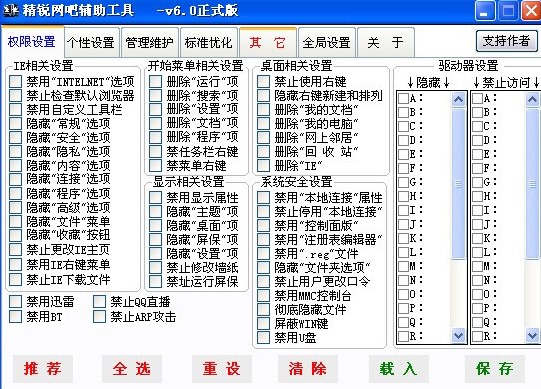541x389 pixels.
Task: Check 禁止ARP攻击 option
Action: pyautogui.click(x=99, y=316)
